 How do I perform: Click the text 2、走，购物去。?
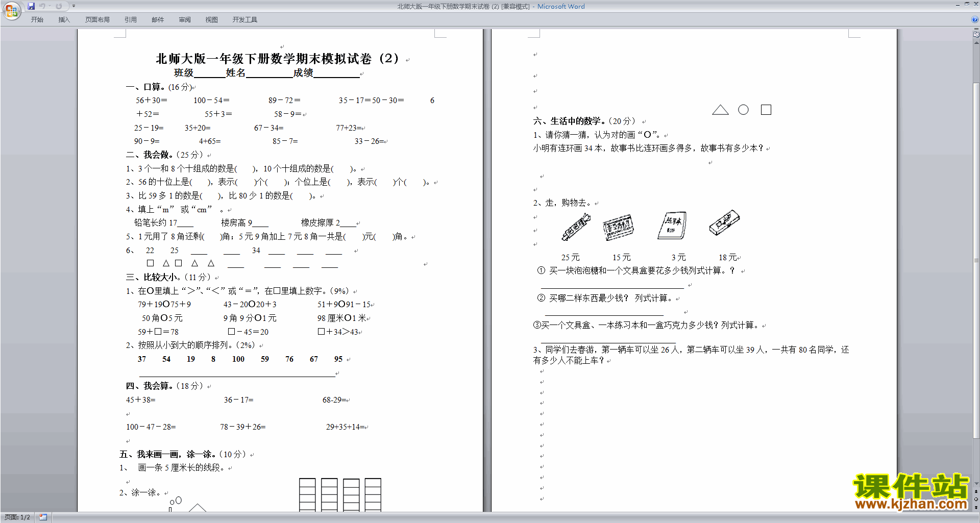pos(562,203)
